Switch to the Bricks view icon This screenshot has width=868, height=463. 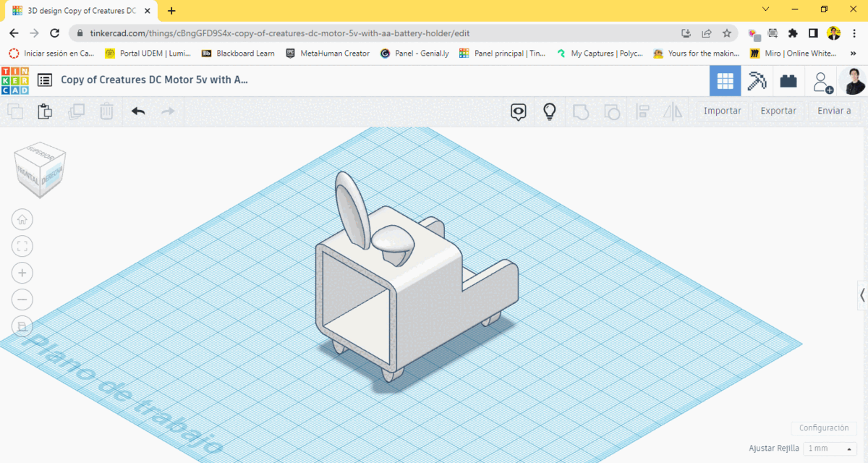point(788,81)
